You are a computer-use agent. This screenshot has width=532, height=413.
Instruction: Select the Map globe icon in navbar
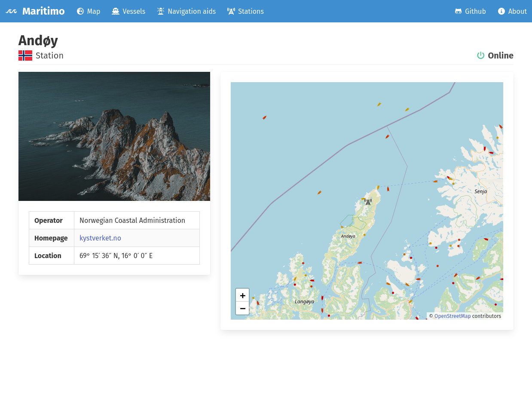(x=81, y=11)
